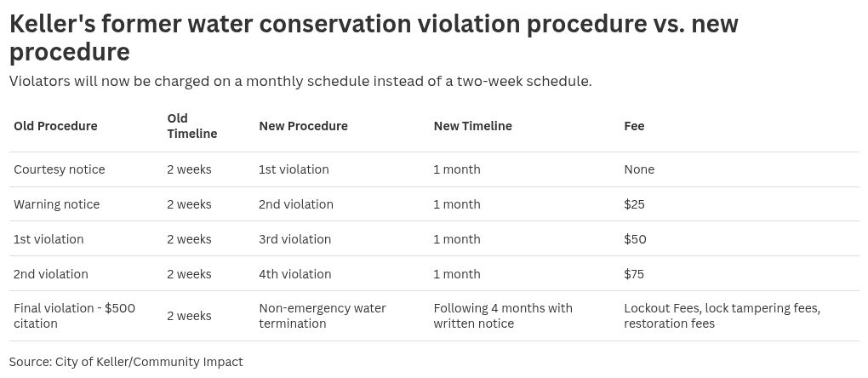The width and height of the screenshot is (868, 378).
Task: Select the New Procedure column header
Action: pyautogui.click(x=303, y=126)
